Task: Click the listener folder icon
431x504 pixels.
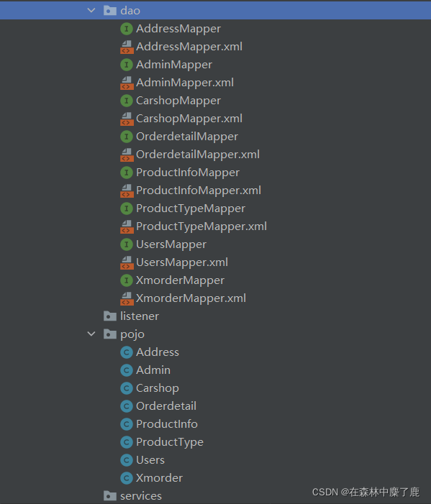Action: tap(110, 316)
